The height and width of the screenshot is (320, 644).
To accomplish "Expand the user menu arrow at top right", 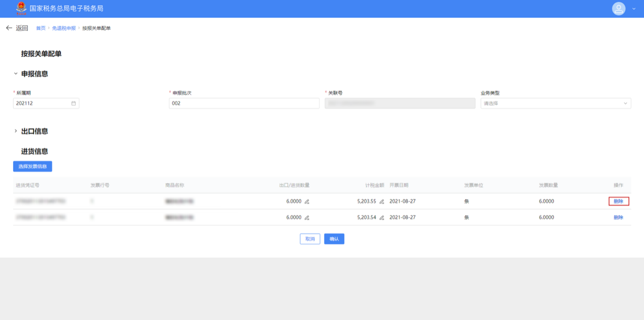I will (634, 9).
